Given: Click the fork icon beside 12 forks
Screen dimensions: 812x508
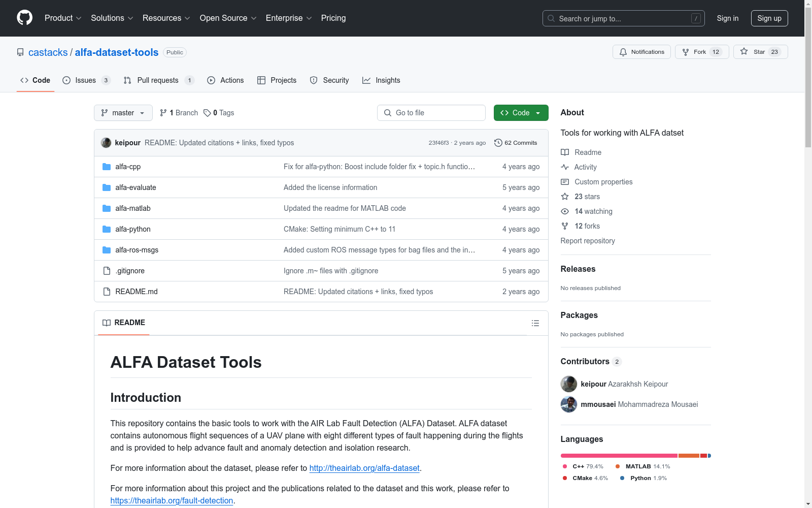Looking at the screenshot, I should click(565, 226).
